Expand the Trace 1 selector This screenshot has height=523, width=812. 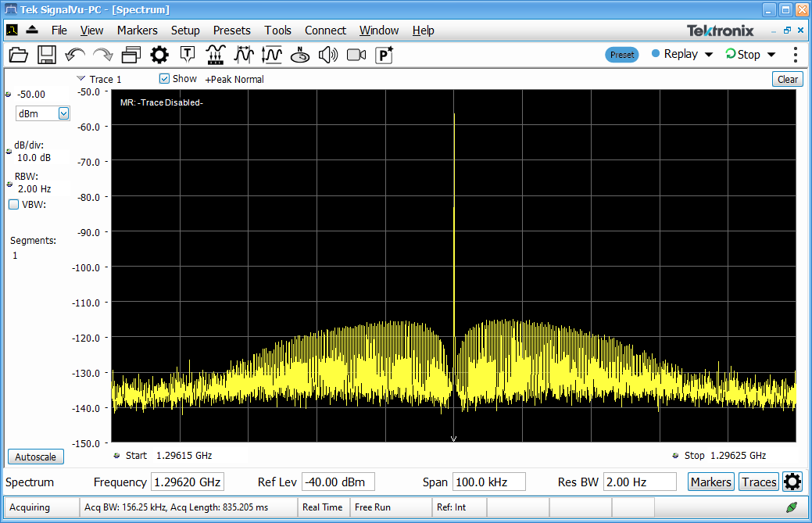(80, 79)
